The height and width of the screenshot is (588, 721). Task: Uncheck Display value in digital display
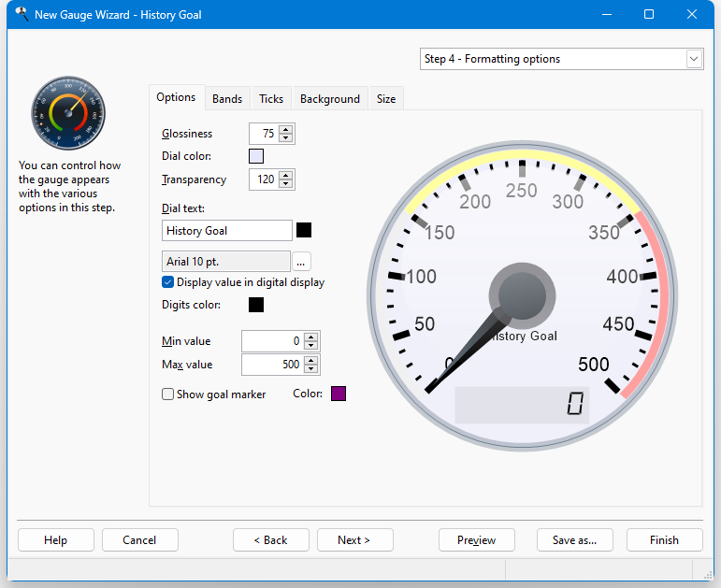click(x=167, y=281)
